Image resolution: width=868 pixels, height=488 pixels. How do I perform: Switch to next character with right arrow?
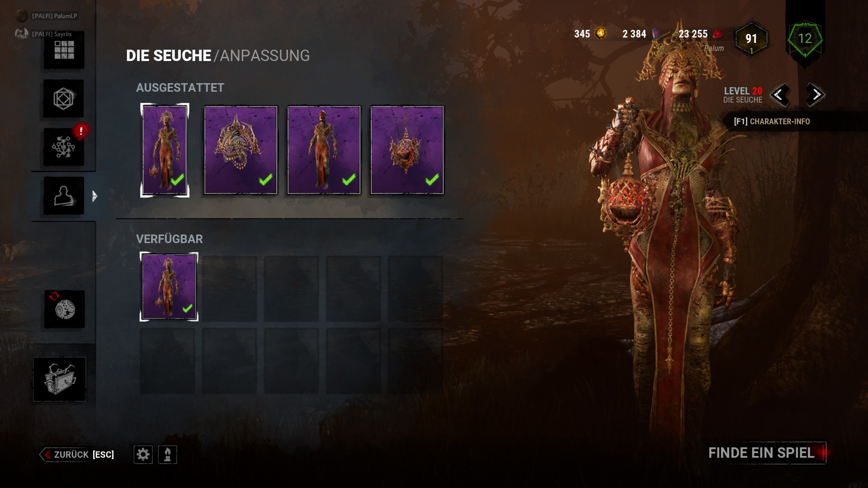point(816,95)
